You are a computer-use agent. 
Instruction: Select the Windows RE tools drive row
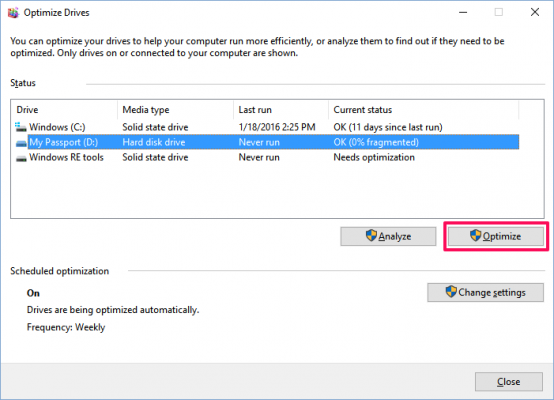pyautogui.click(x=267, y=158)
